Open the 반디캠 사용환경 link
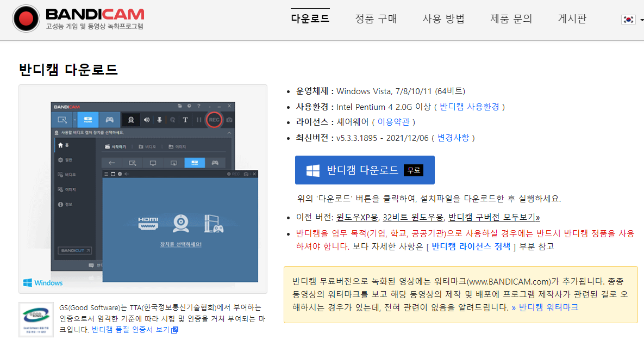This screenshot has height=339, width=644. tap(470, 107)
